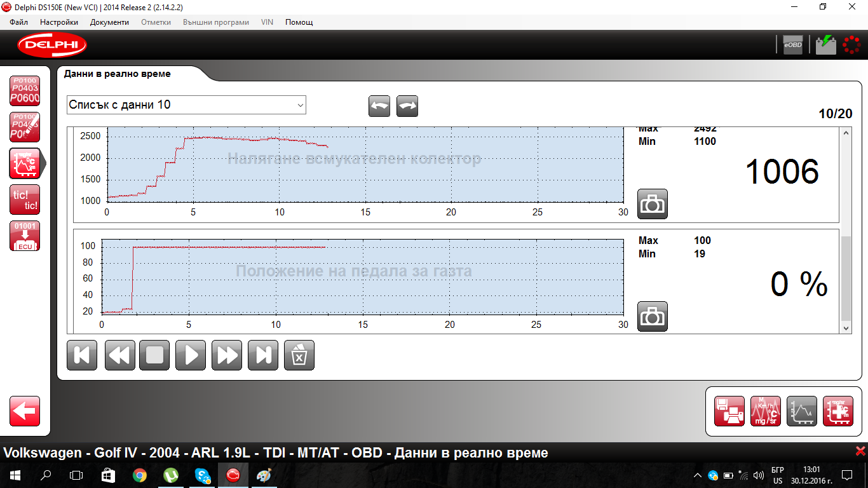Go to previous data list arrow
This screenshot has width=868, height=488.
pyautogui.click(x=379, y=106)
